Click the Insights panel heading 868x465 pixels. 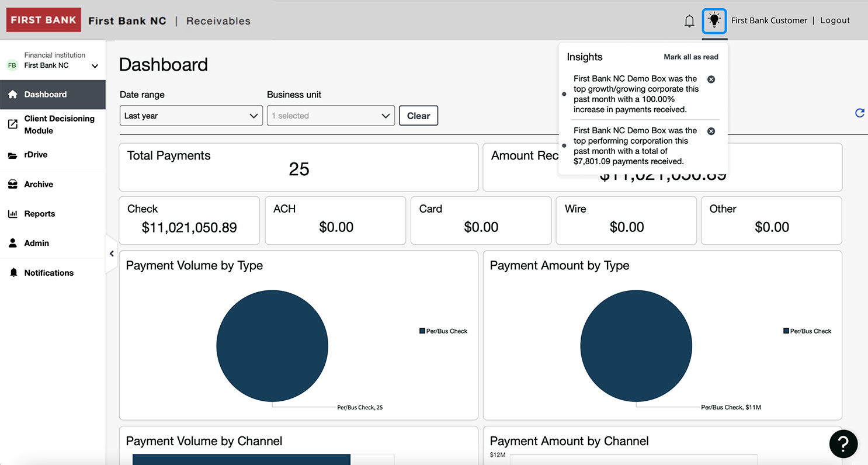pos(585,57)
